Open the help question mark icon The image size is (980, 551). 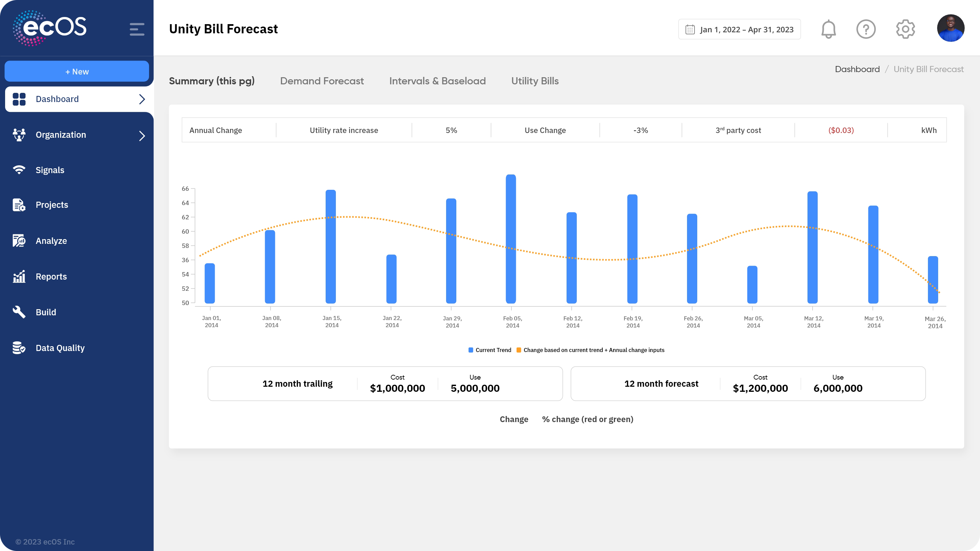(x=866, y=29)
